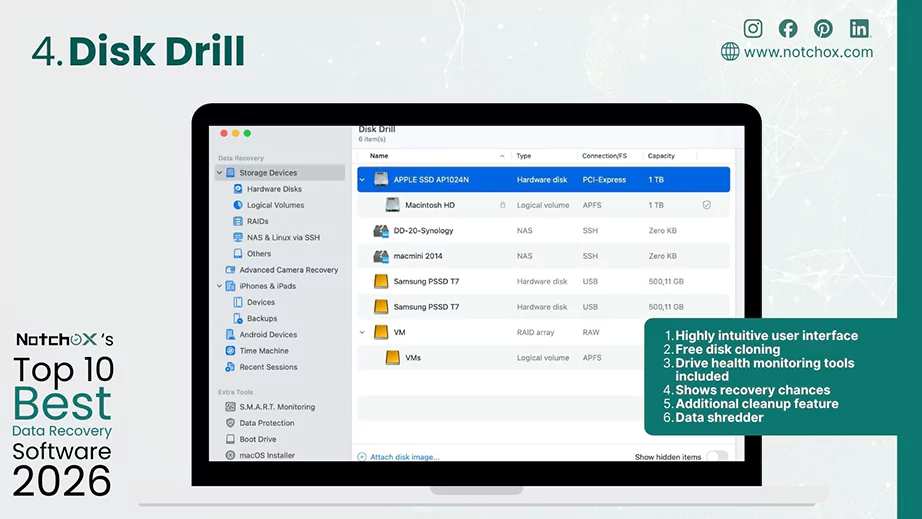Collapse the iPhones & iPads chevron
922x519 pixels.
(219, 286)
